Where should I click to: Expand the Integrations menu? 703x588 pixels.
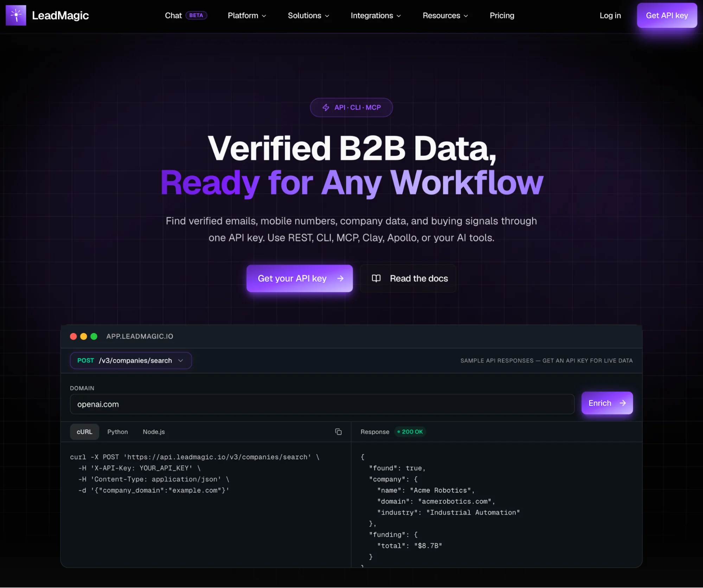(x=376, y=15)
